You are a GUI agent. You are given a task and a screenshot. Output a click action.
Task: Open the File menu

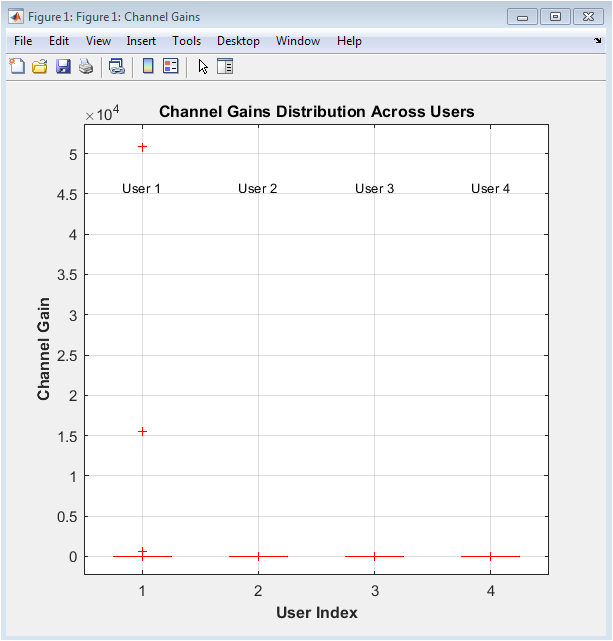[23, 41]
